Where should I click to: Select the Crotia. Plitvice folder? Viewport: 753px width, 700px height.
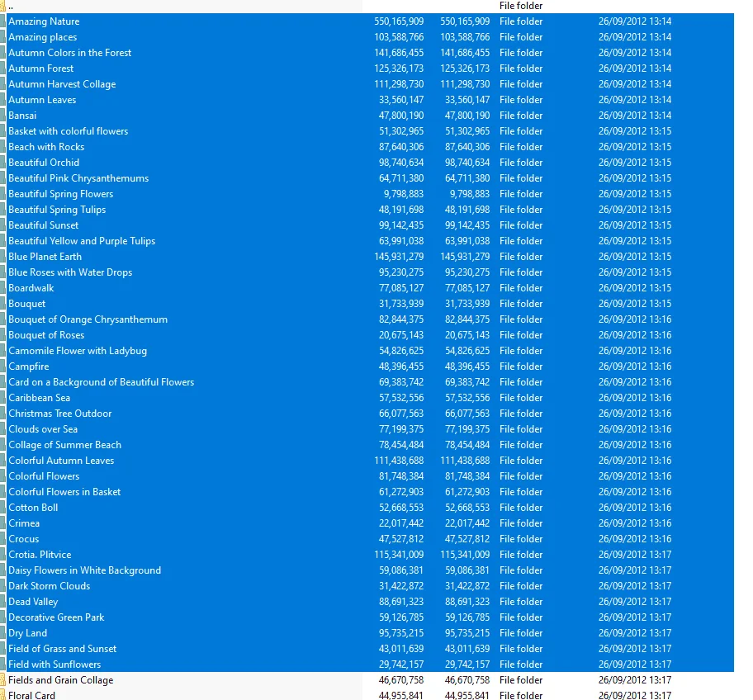[x=40, y=555]
